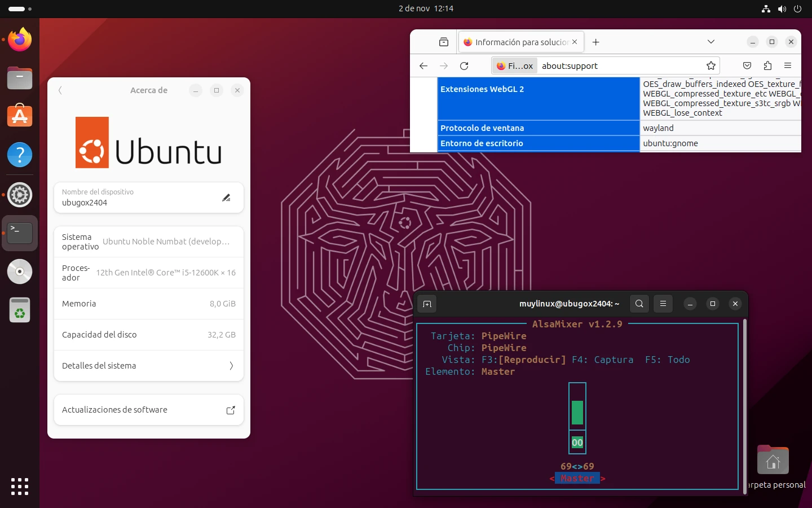Save the page to Pocket
The width and height of the screenshot is (812, 508).
point(747,65)
